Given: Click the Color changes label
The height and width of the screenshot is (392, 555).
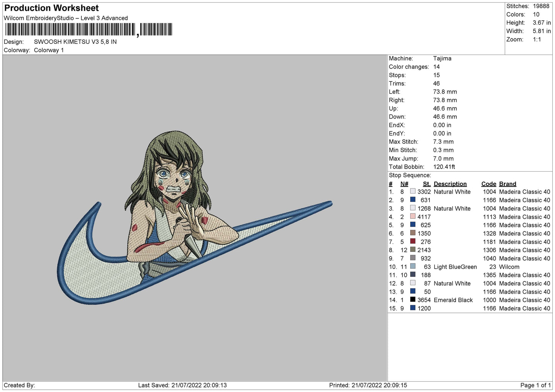Looking at the screenshot, I should coord(409,67).
